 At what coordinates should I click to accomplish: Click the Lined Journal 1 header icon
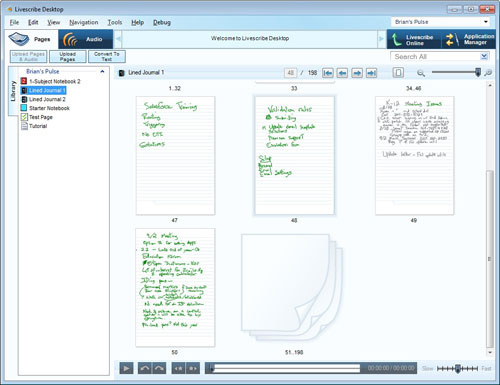pyautogui.click(x=122, y=73)
